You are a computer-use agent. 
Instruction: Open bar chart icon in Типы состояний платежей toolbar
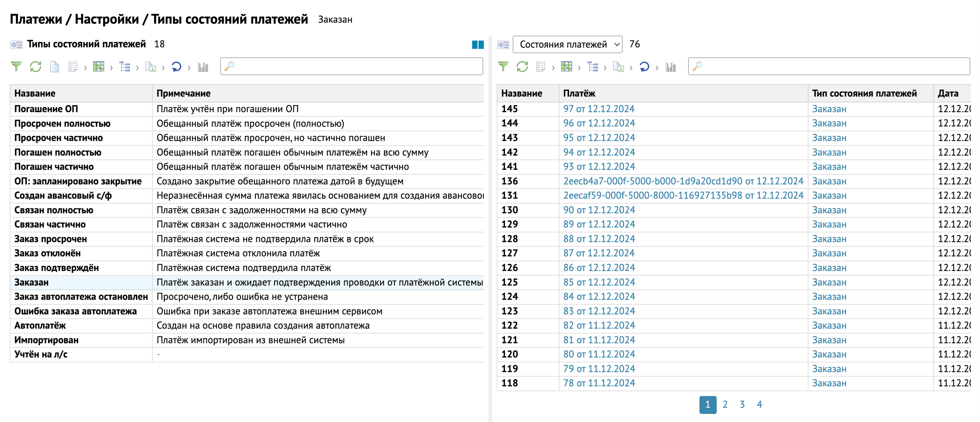point(203,67)
